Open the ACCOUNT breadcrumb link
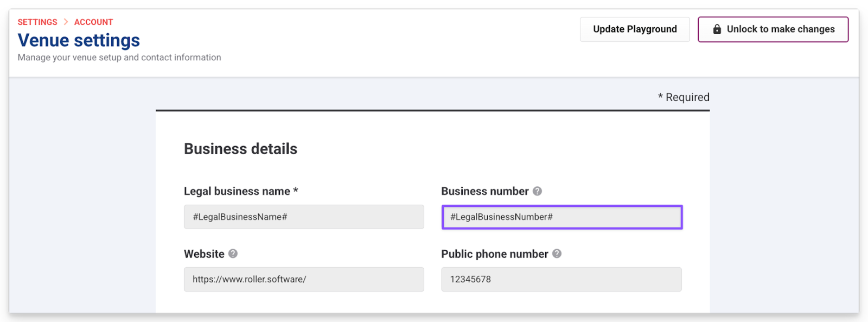 (93, 22)
